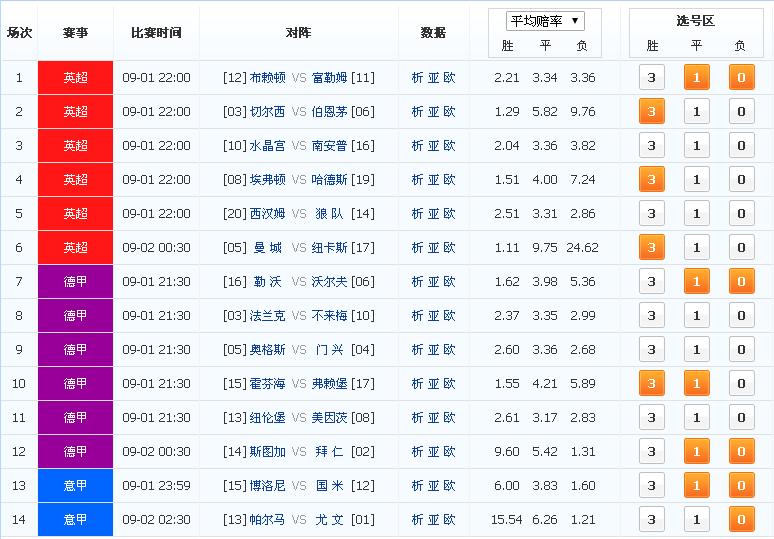Screen dimensions: 774x539
Task: Open team link 尤文
Action: (x=329, y=519)
